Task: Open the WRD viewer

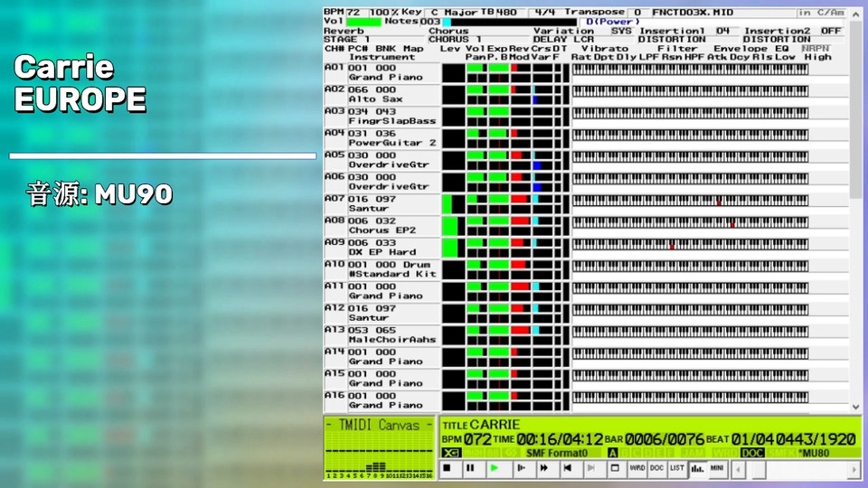Action: [x=637, y=469]
